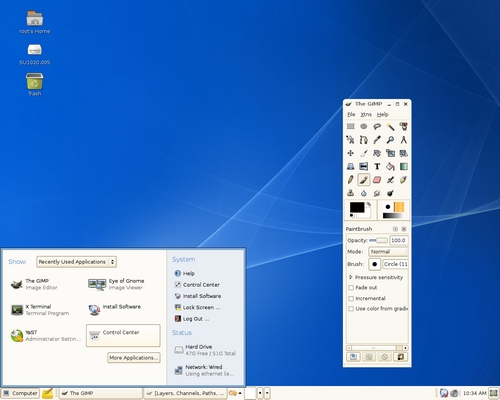Click the Computer main menu button in taskbar
The width and height of the screenshot is (500, 400).
pyautogui.click(x=20, y=393)
